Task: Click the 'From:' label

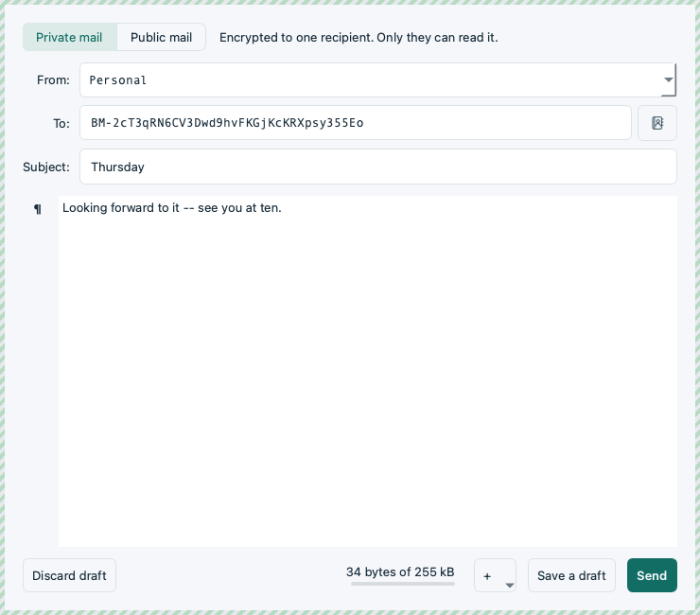Action: tap(53, 79)
